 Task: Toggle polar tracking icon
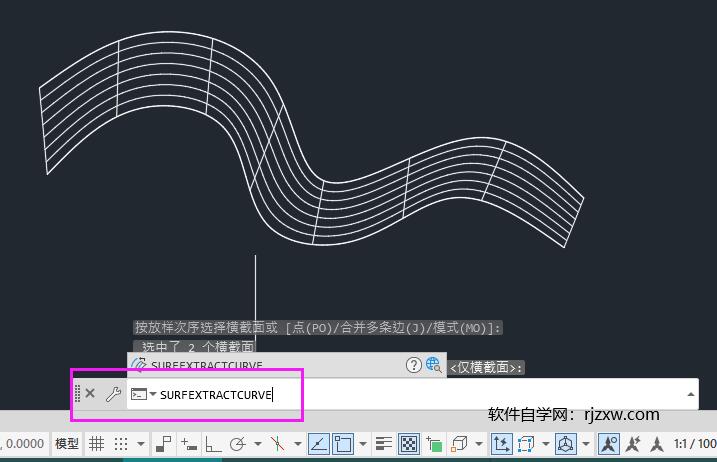[x=238, y=443]
